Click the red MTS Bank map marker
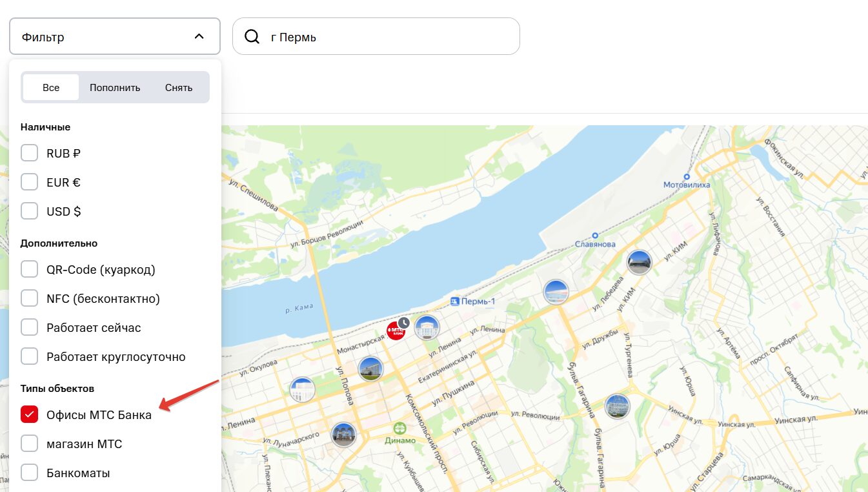The height and width of the screenshot is (492, 868). (x=396, y=331)
